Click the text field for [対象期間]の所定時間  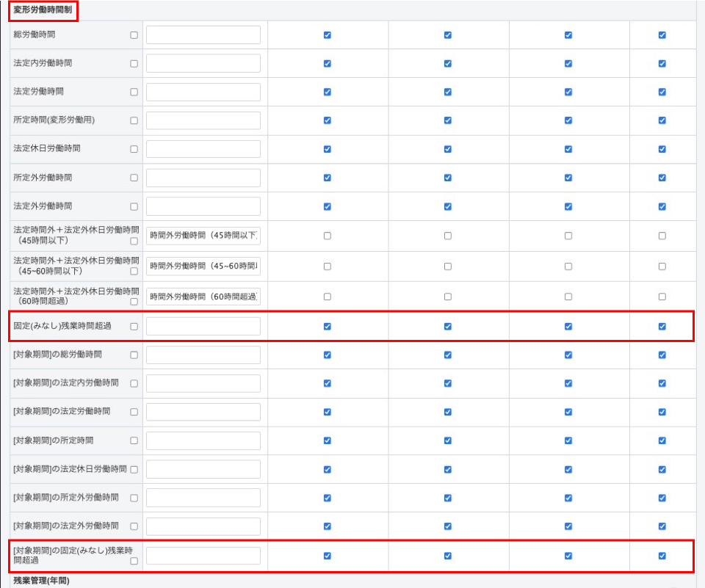(x=203, y=440)
